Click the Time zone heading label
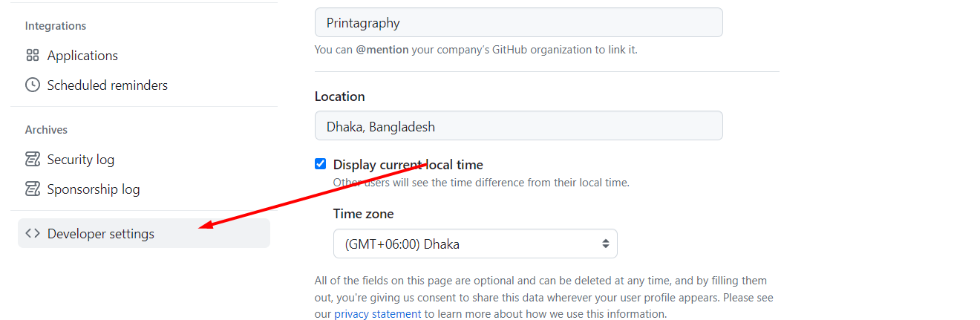The width and height of the screenshot is (980, 320). pos(363,214)
